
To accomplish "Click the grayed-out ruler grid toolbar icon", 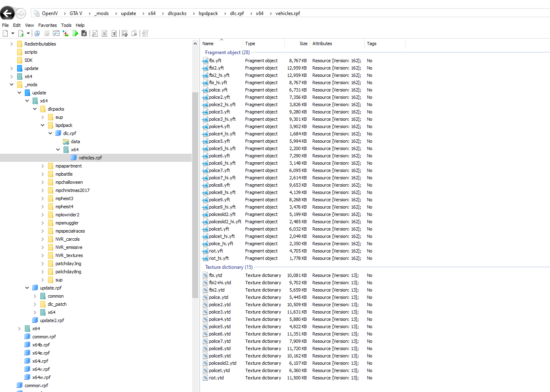I will pyautogui.click(x=47, y=33).
